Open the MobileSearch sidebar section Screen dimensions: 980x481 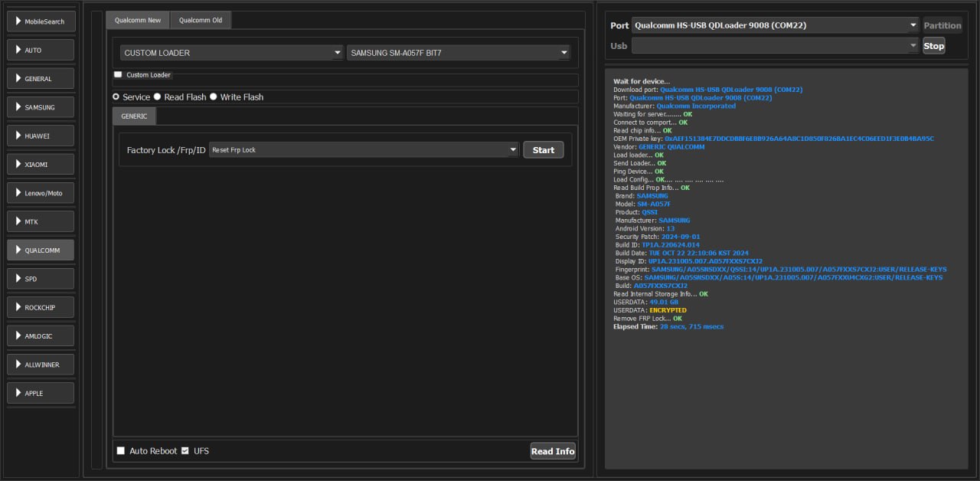(x=41, y=21)
